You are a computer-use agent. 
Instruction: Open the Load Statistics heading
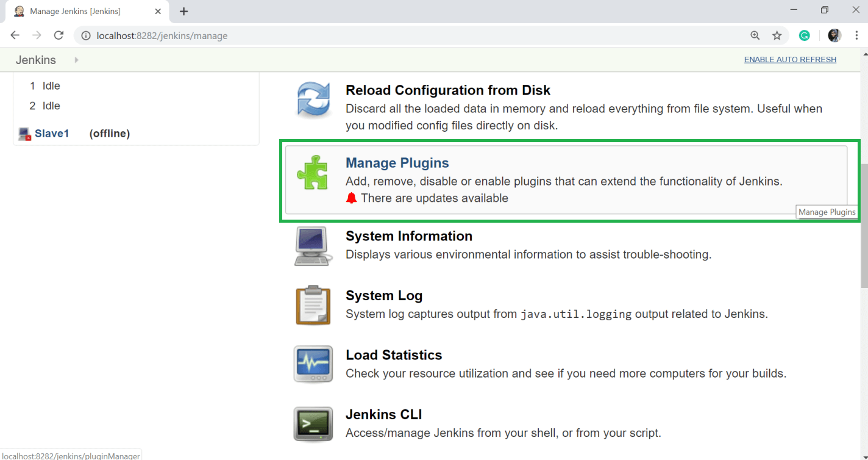[394, 355]
